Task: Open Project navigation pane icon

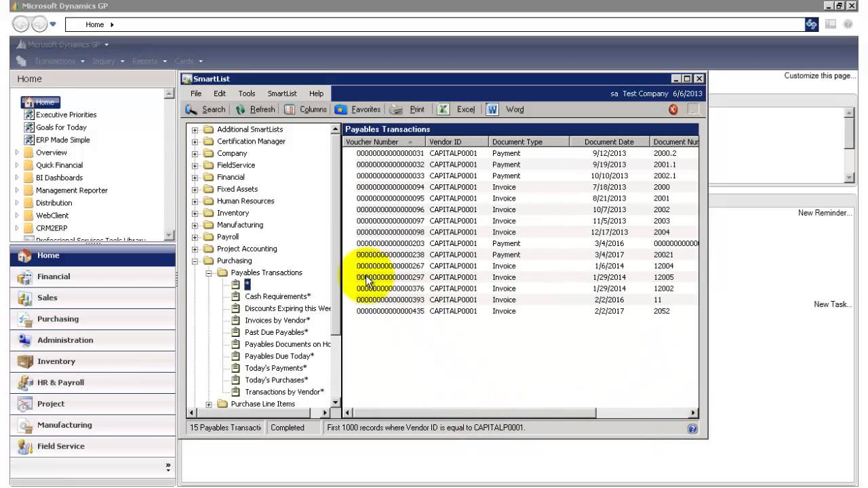Action: (24, 404)
